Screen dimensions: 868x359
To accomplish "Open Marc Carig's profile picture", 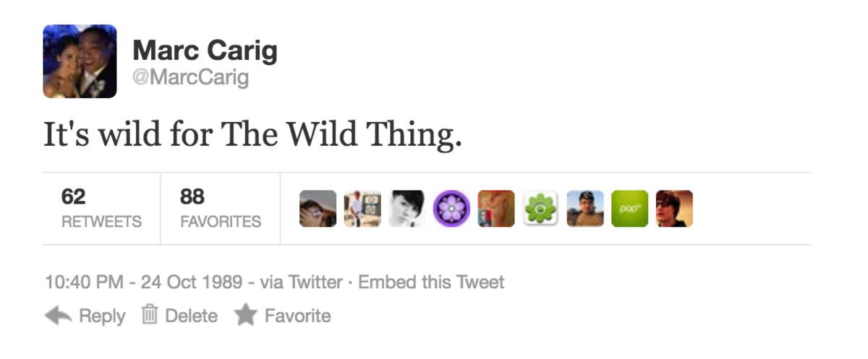I will [x=80, y=61].
